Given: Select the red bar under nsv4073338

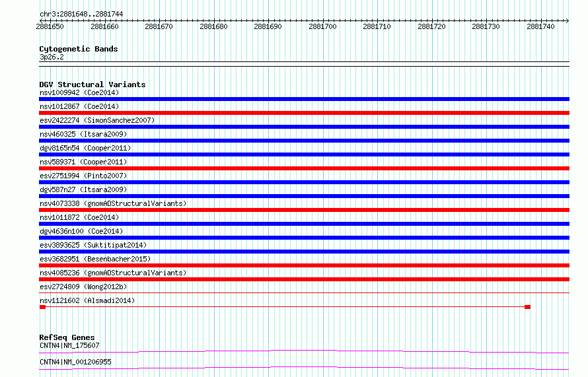Looking at the screenshot, I should pyautogui.click(x=304, y=210).
